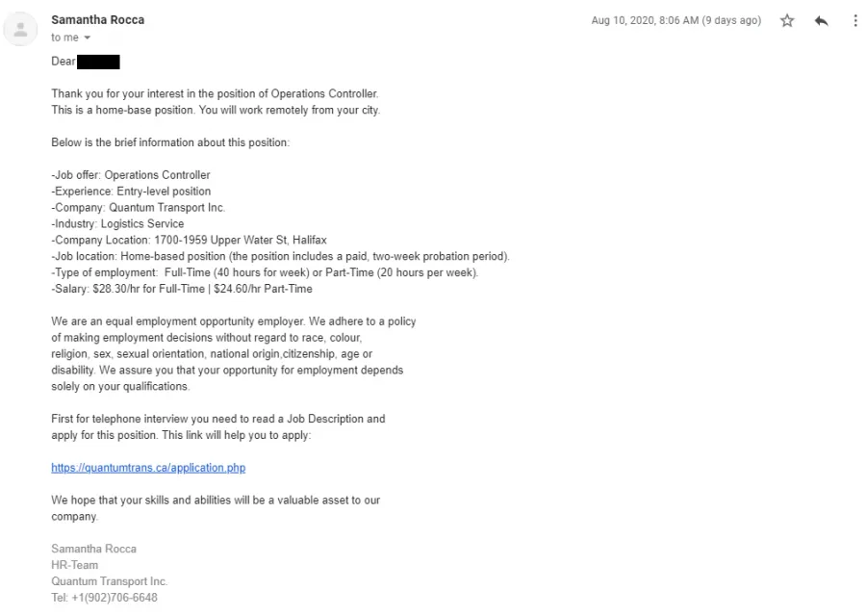The image size is (866, 616).
Task: Click the phone number +1(902)706-6648
Action: coord(115,597)
